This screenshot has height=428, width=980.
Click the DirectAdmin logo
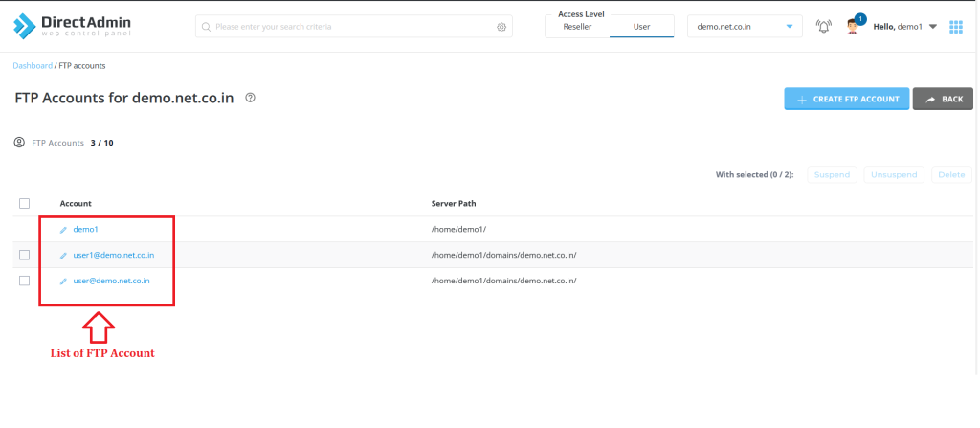click(x=72, y=26)
